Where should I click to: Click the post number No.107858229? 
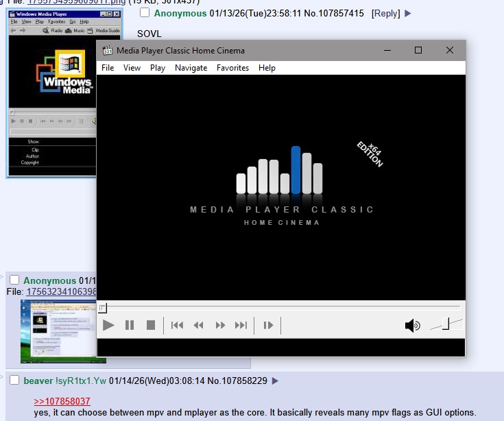(x=237, y=381)
